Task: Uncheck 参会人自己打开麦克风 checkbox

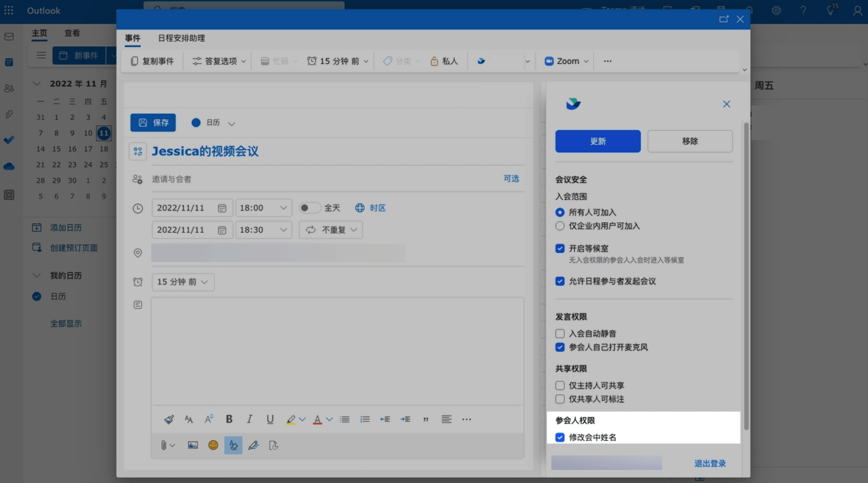Action: (560, 347)
